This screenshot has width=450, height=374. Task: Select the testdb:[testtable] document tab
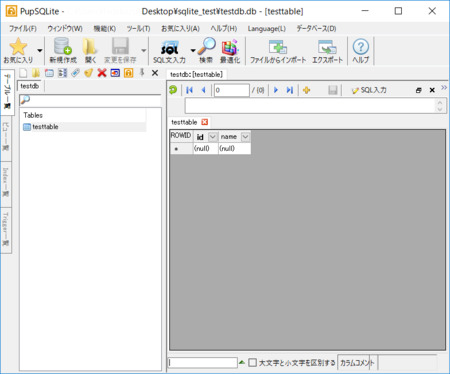tap(196, 74)
